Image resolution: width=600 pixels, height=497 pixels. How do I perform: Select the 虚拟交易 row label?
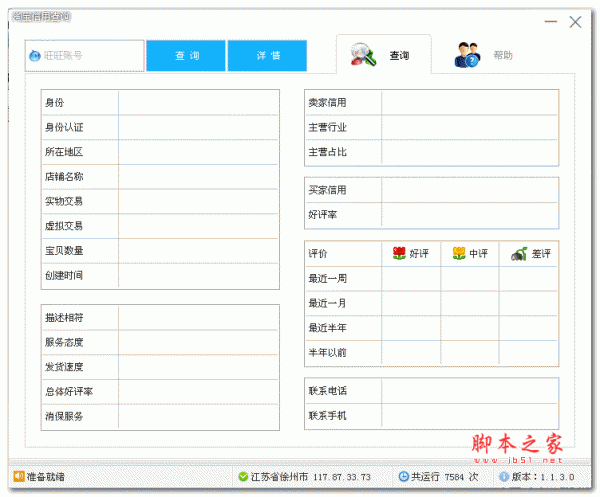[64, 226]
